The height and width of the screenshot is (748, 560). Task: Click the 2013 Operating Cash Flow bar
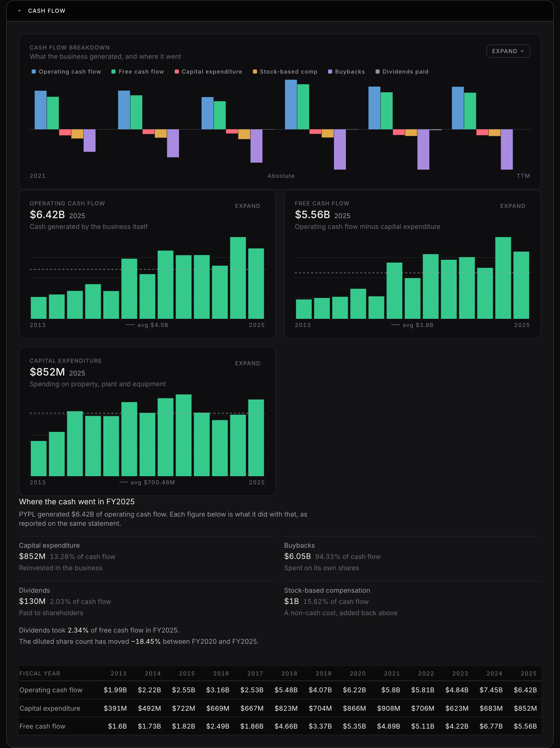click(39, 308)
